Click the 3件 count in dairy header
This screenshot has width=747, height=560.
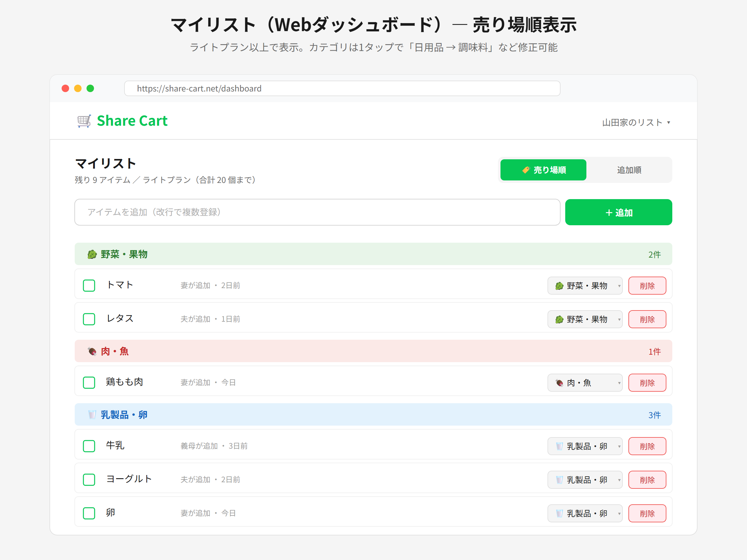coord(654,415)
